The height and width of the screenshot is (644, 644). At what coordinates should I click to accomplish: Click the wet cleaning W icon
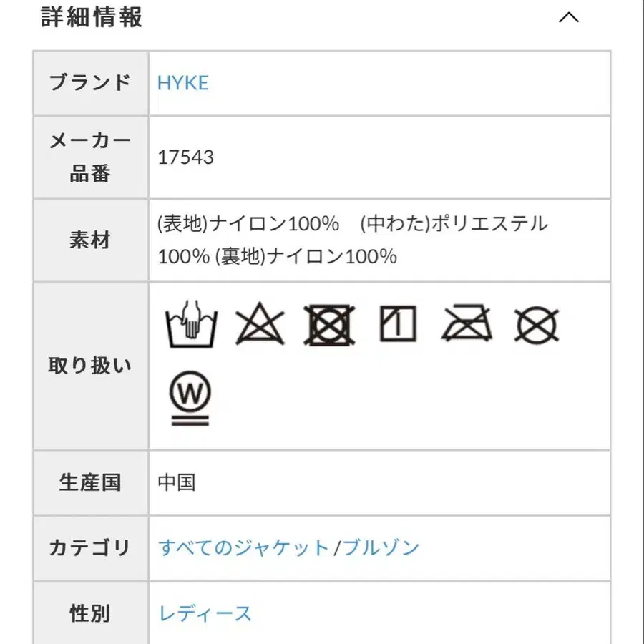190,397
